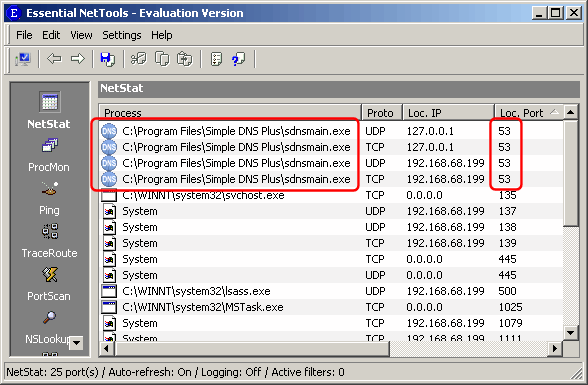Screen dimensions: 588x385
Task: Select System row with port 139
Action: coord(332,243)
